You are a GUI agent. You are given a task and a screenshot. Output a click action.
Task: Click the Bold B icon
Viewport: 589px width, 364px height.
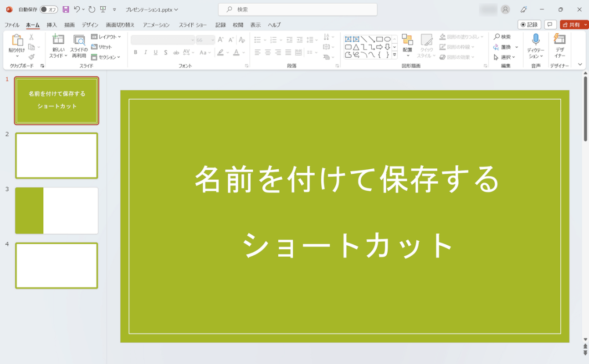(135, 53)
